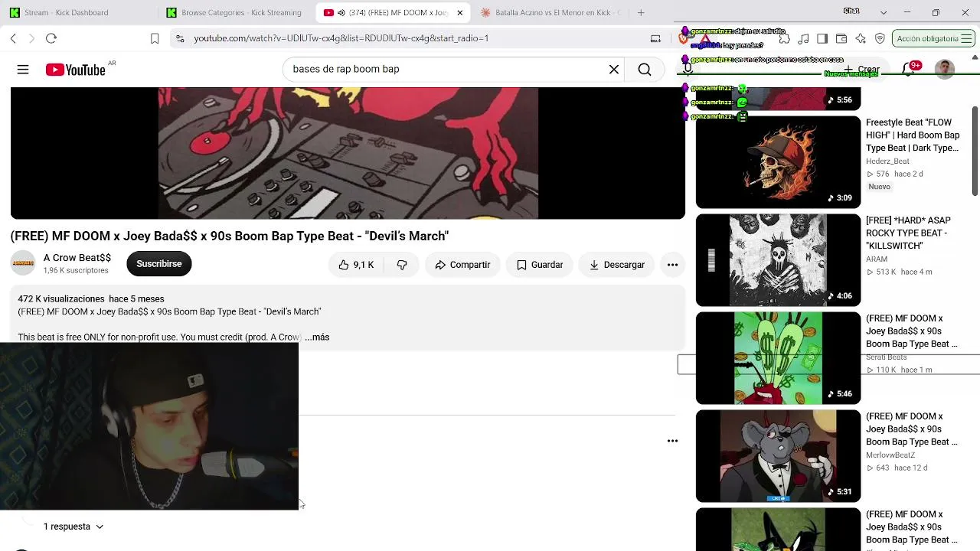Open ASAP Rocky KILLSWITCH video thumbnail

coord(778,260)
